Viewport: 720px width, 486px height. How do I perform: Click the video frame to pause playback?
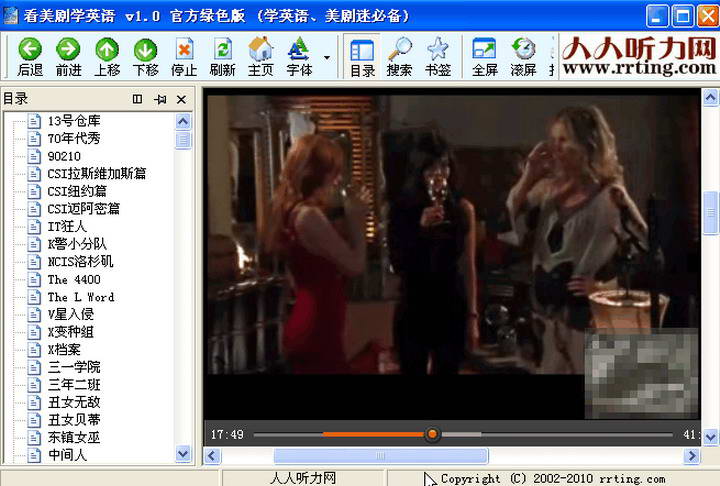pyautogui.click(x=452, y=234)
